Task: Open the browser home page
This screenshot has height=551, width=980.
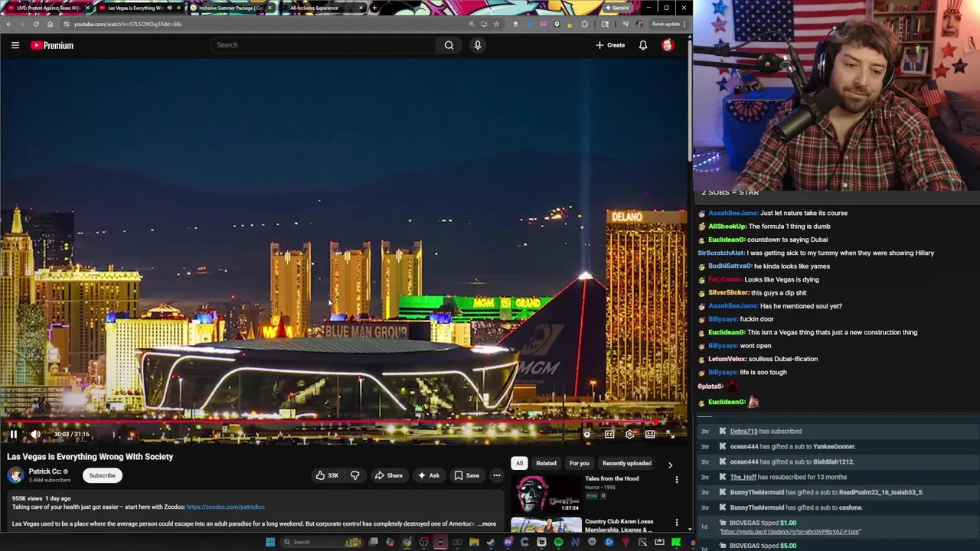Action: tap(50, 24)
